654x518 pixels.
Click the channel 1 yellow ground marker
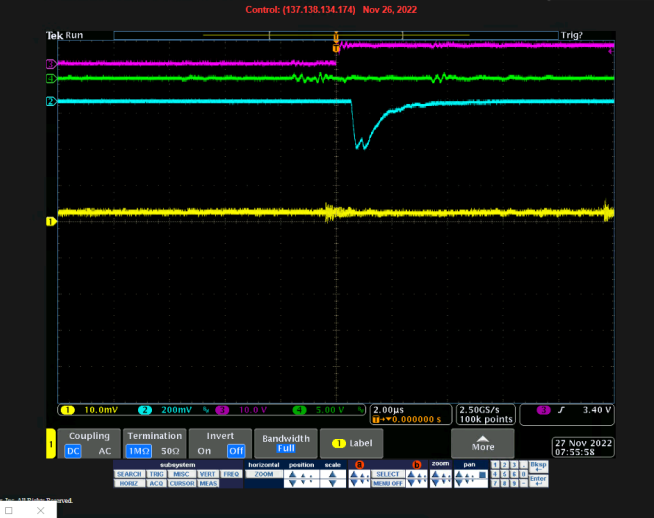(x=50, y=220)
